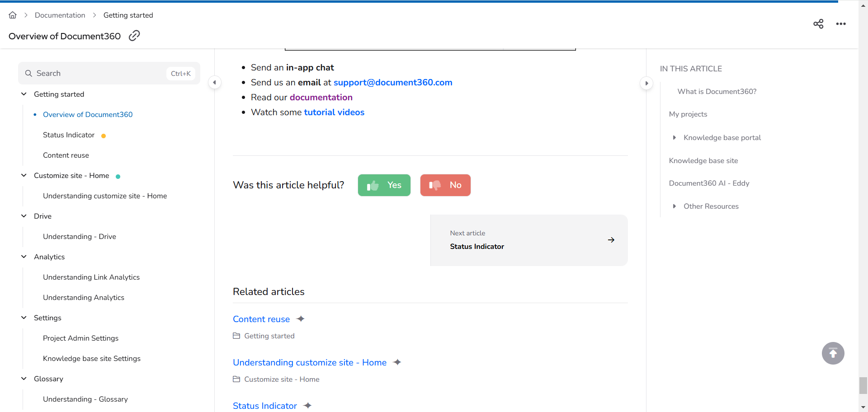Click Getting started category under Content reuse
The height and width of the screenshot is (412, 868).
click(269, 336)
